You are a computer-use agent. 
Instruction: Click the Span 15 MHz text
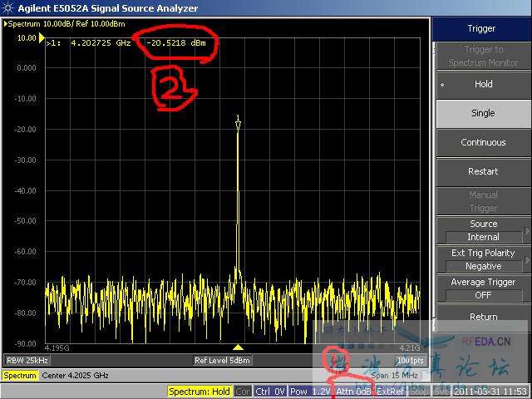(394, 376)
